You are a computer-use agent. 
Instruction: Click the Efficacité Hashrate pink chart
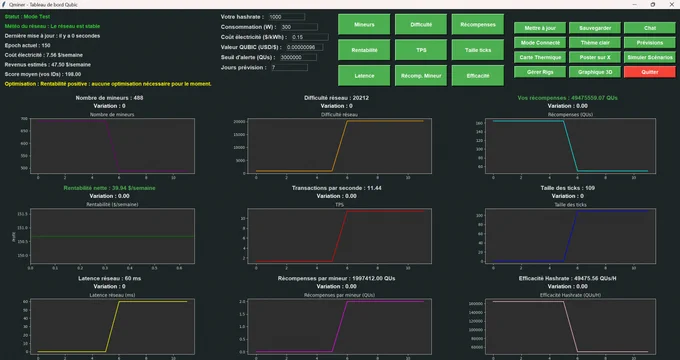570,326
